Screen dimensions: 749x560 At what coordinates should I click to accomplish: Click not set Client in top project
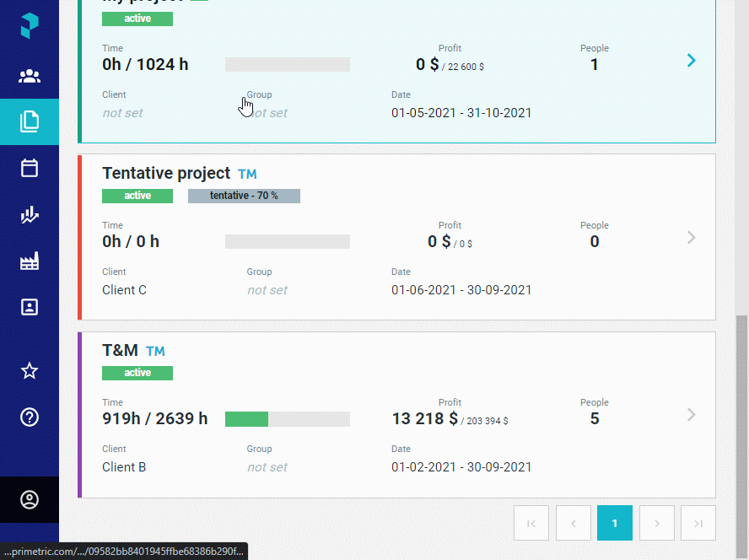tap(123, 113)
